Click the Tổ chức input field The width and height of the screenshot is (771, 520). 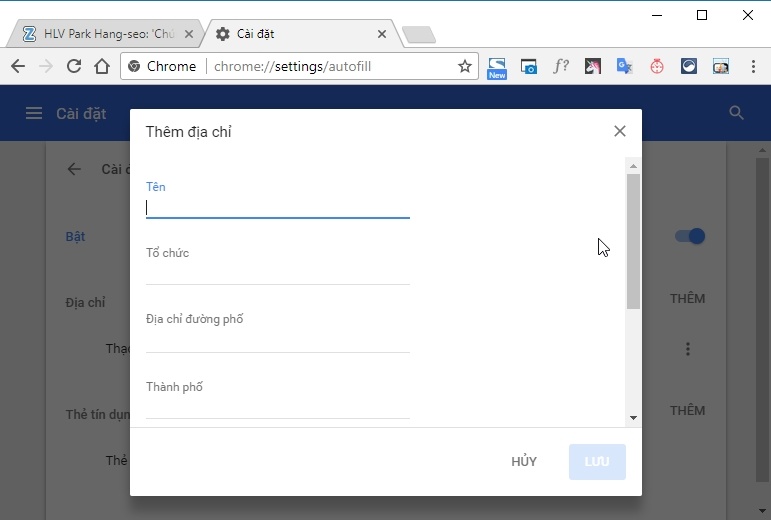coord(278,274)
